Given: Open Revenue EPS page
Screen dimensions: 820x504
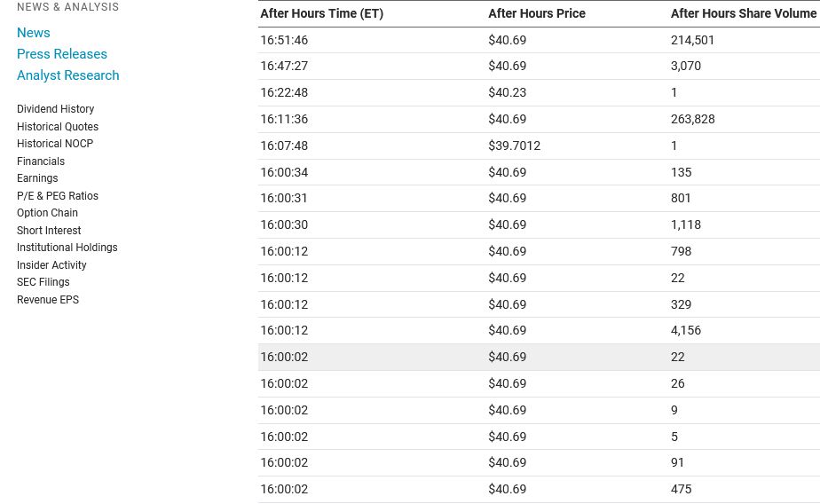Looking at the screenshot, I should [48, 300].
